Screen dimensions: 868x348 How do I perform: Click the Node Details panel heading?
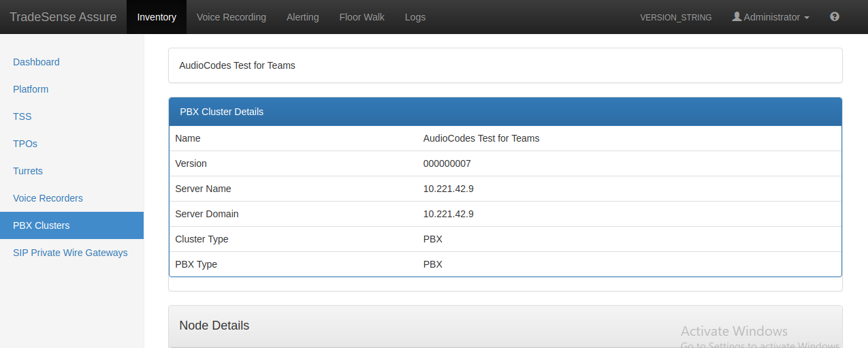214,326
